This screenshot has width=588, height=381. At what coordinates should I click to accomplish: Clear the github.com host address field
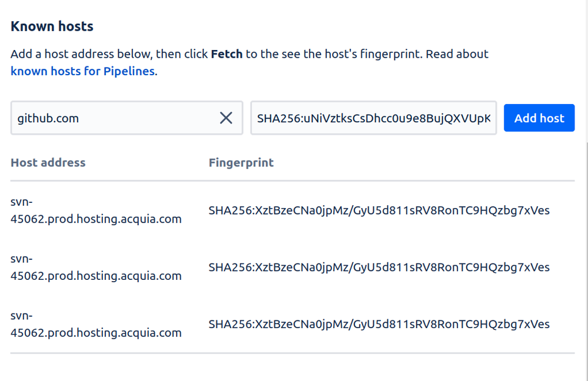point(226,118)
